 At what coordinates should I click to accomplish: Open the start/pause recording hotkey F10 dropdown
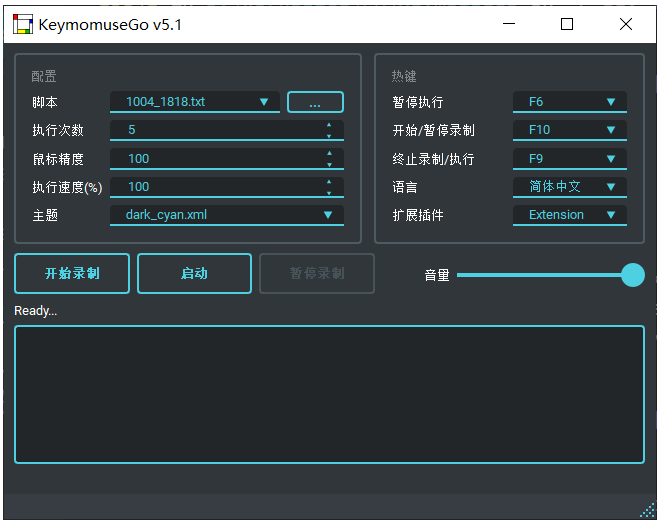(x=570, y=130)
